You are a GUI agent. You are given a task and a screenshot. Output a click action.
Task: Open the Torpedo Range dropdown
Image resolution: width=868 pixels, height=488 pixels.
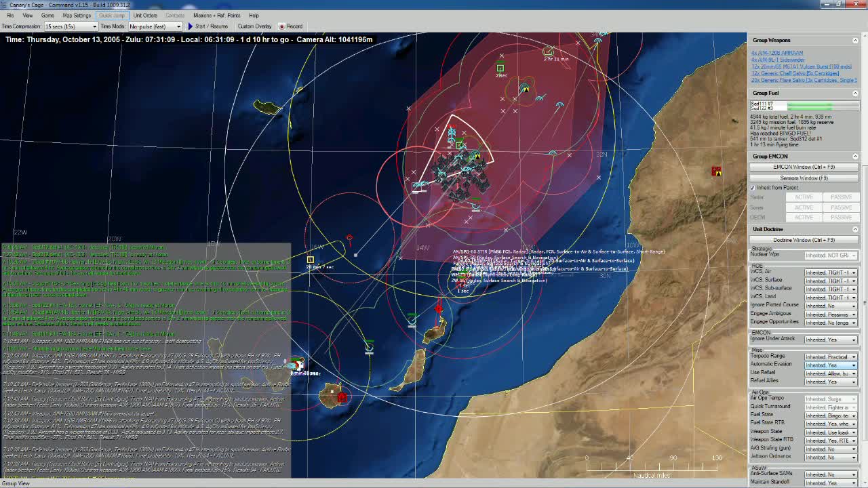(x=830, y=357)
